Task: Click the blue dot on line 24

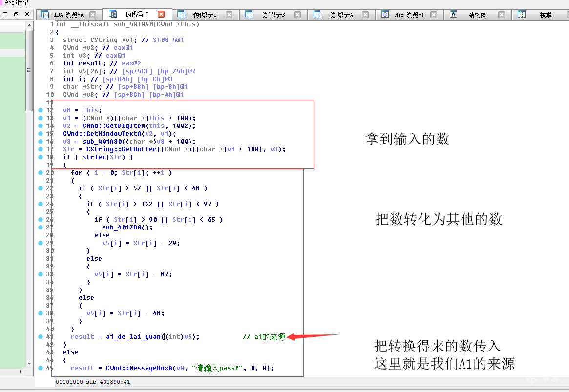Action: (41, 204)
